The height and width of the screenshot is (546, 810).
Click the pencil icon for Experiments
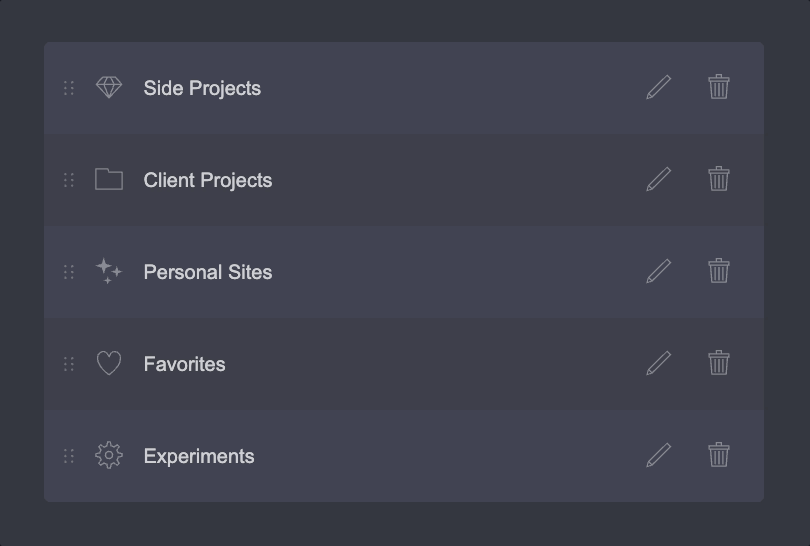659,455
